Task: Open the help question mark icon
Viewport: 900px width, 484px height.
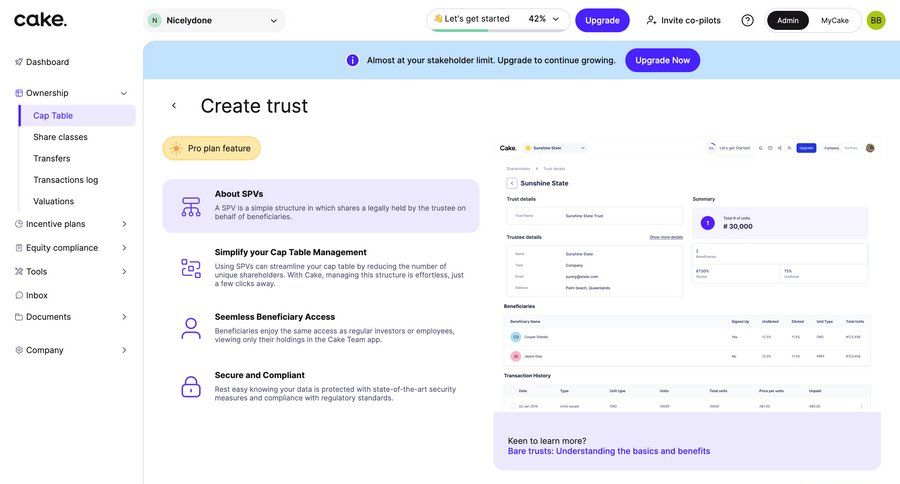Action: (x=747, y=20)
